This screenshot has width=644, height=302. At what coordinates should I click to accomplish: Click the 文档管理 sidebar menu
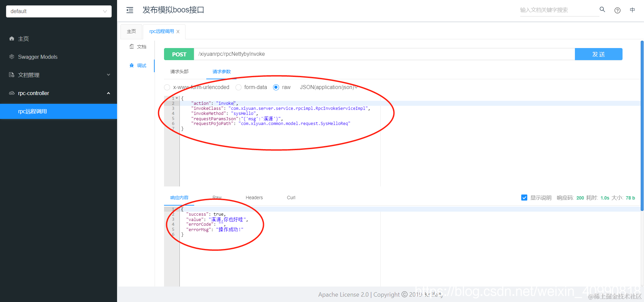pos(59,75)
